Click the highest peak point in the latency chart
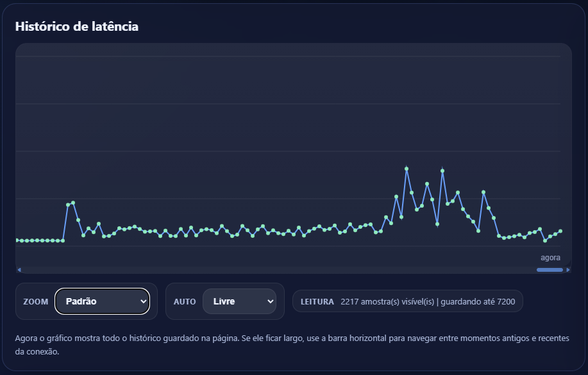Image resolution: width=588 pixels, height=375 pixels. point(407,169)
